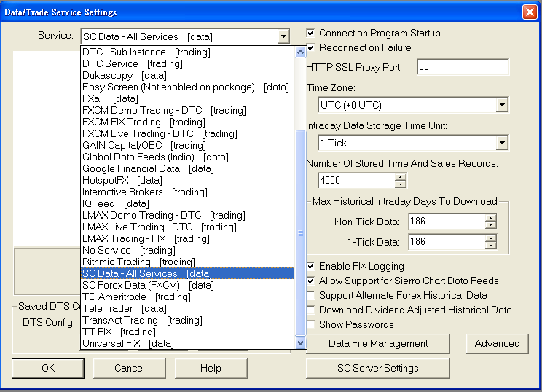Viewport: 542px width, 392px height.
Task: Choose Universal FIX data entry
Action: click(x=188, y=343)
